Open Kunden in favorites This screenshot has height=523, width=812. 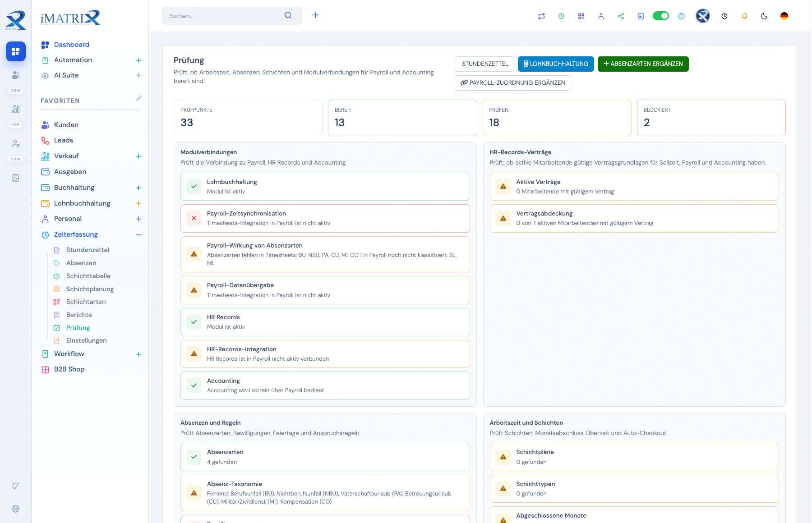pos(66,125)
